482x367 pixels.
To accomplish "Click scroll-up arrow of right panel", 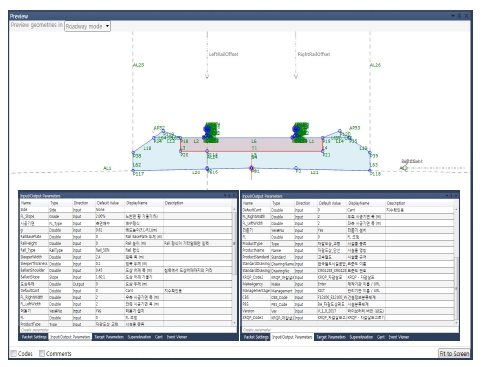I will click(456, 210).
